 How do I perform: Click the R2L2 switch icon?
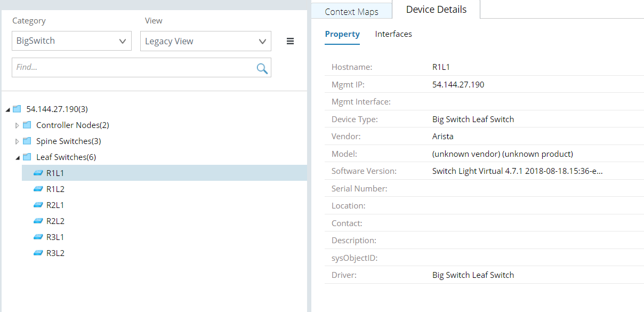click(38, 221)
